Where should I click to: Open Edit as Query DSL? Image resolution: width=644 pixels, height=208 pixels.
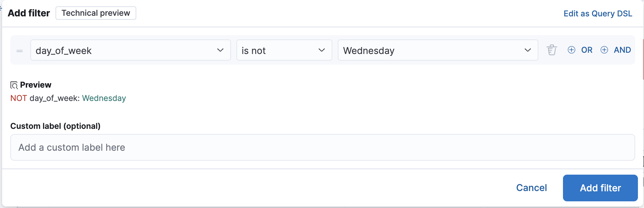coord(598,13)
